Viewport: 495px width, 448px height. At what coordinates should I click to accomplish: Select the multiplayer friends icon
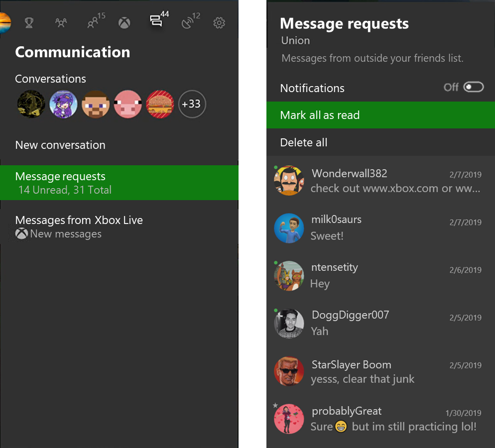(x=61, y=22)
